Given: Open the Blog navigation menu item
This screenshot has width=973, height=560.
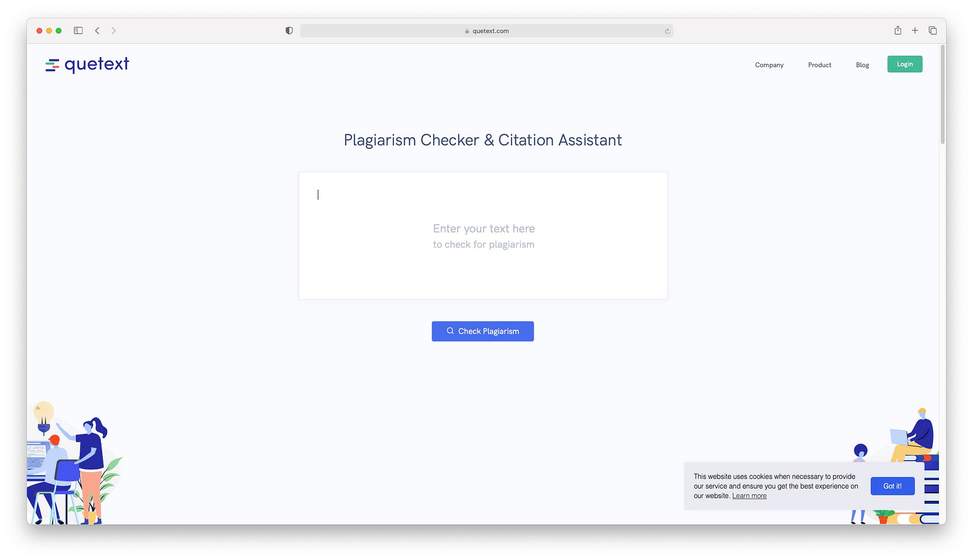Looking at the screenshot, I should tap(862, 65).
